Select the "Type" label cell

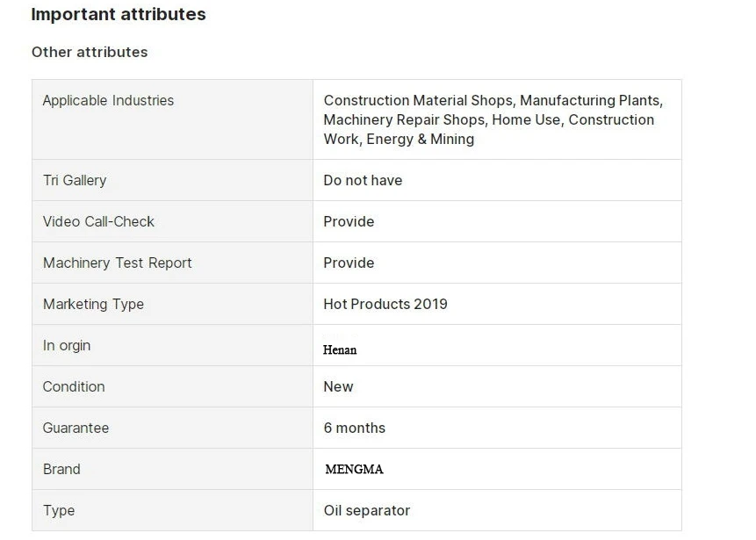(172, 510)
